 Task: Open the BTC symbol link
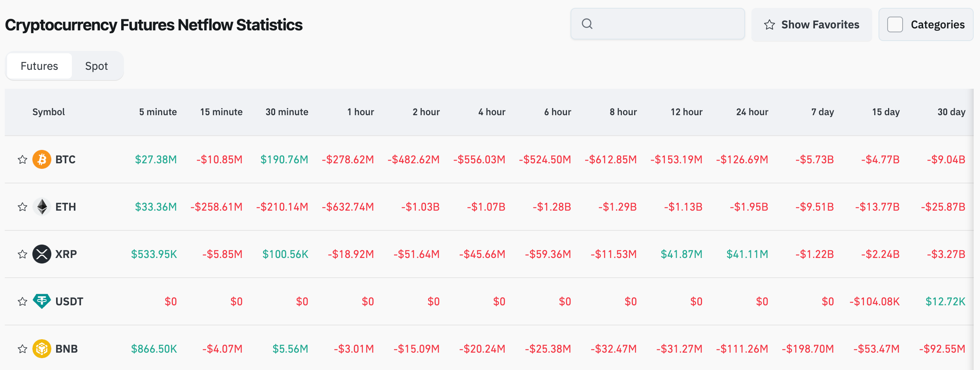pyautogui.click(x=66, y=159)
